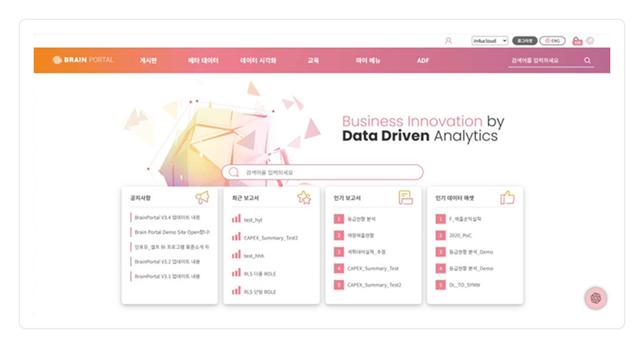Expand the in4ucloud dropdown
The width and height of the screenshot is (644, 348).
[489, 41]
